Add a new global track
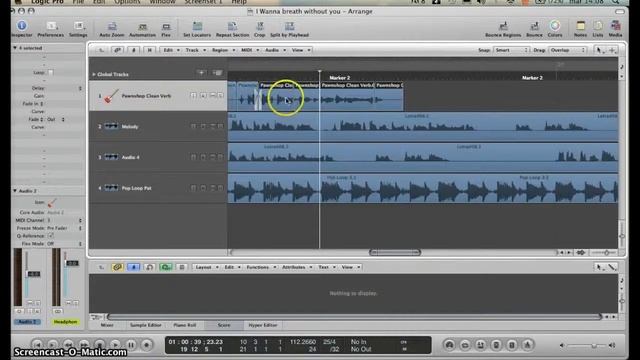 click(x=201, y=73)
